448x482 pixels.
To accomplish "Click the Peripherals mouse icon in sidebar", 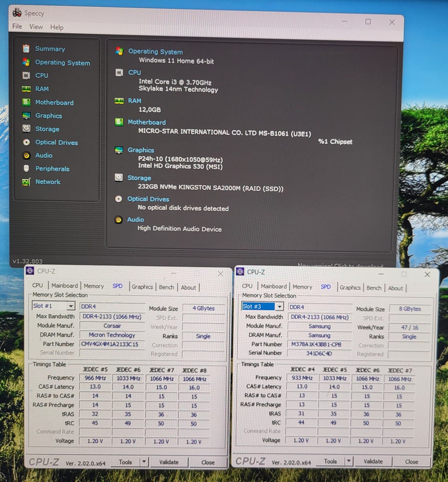I will pyautogui.click(x=27, y=169).
